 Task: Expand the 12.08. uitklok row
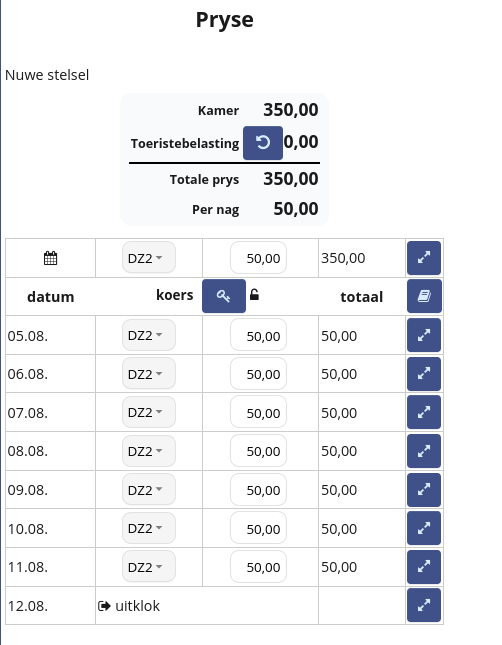424,605
